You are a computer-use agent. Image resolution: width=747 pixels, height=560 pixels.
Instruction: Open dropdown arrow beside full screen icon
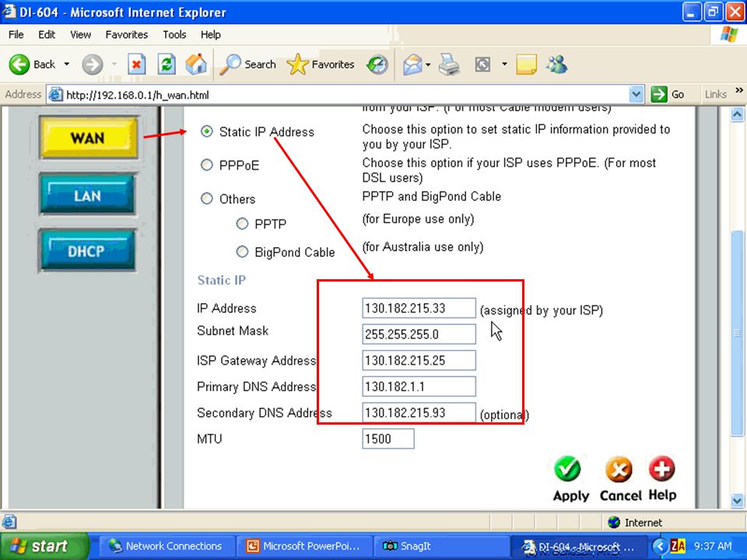coord(504,65)
